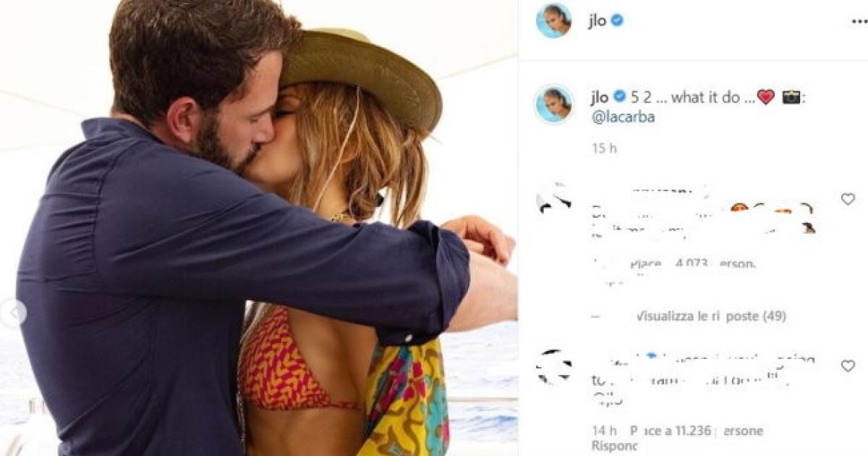Click the couple kissing photo
868x456 pixels.
tap(259, 228)
